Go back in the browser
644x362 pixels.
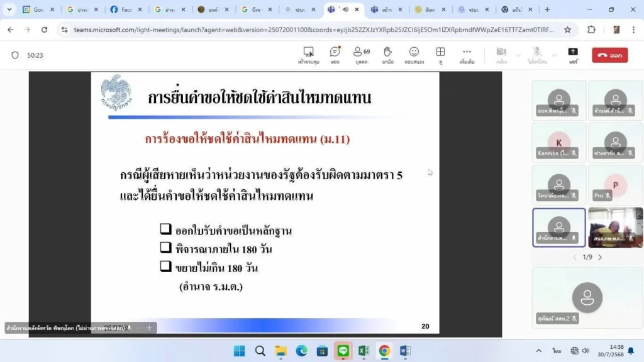10,30
